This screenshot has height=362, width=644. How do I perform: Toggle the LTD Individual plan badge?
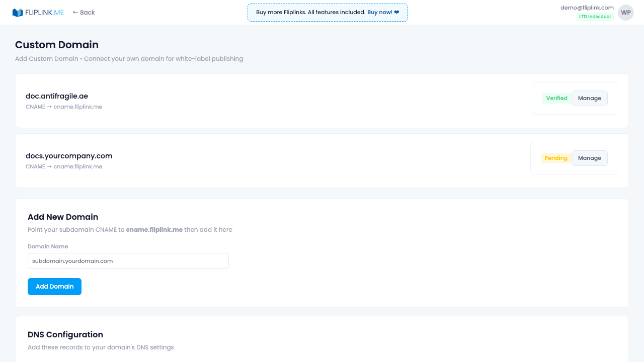[x=595, y=16]
